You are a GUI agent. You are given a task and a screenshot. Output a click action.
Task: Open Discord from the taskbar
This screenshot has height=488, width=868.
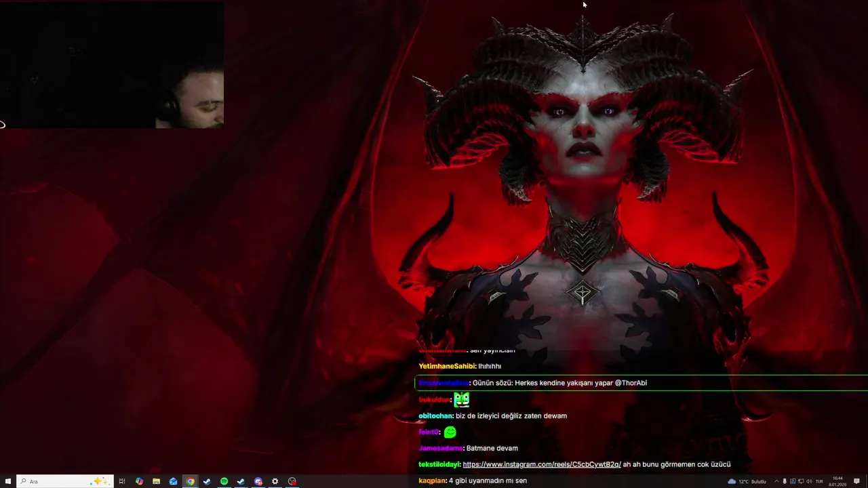pyautogui.click(x=258, y=481)
